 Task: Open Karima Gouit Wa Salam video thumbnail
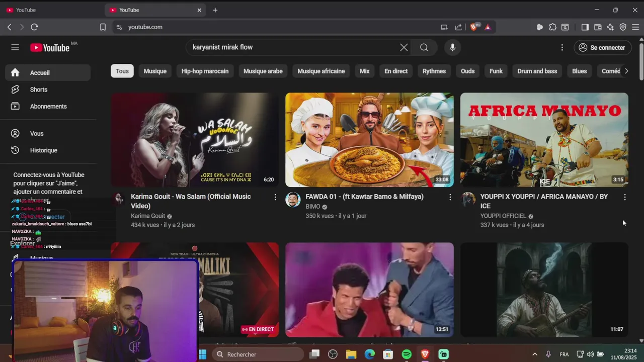[x=195, y=140]
